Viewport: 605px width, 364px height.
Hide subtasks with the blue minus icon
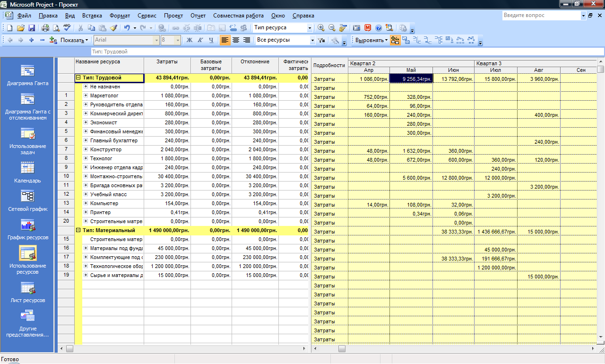coord(42,40)
